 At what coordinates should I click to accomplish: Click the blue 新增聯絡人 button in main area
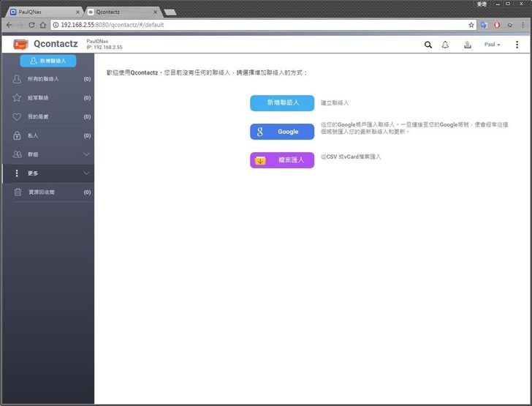pyautogui.click(x=282, y=103)
